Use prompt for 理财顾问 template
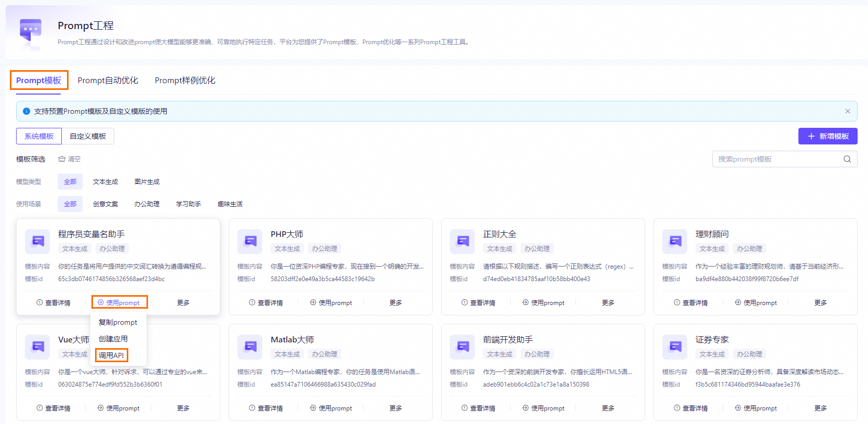Screen dimensions: 868x424 [756, 302]
